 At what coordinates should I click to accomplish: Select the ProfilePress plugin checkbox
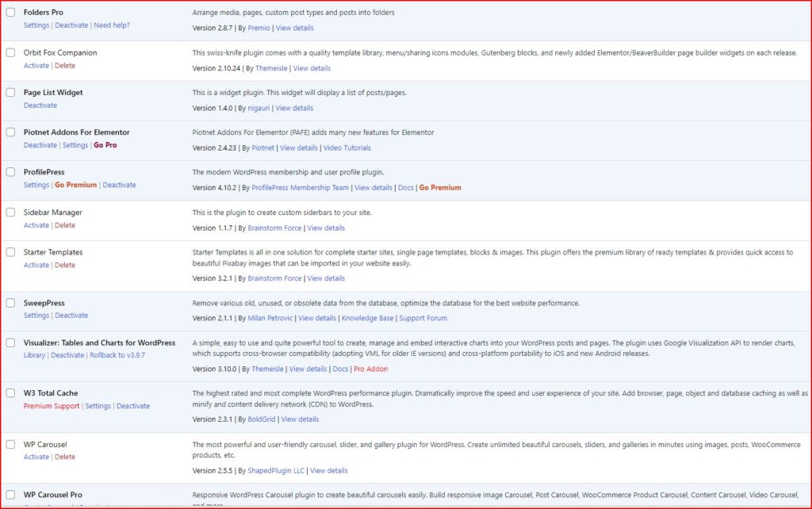10,172
